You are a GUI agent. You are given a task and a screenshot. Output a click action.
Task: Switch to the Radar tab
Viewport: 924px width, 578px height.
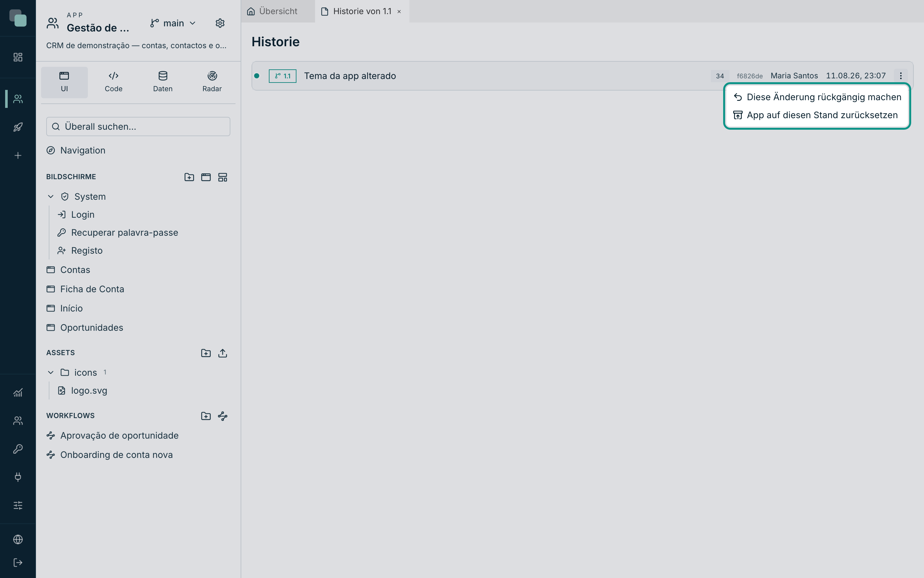click(x=212, y=82)
